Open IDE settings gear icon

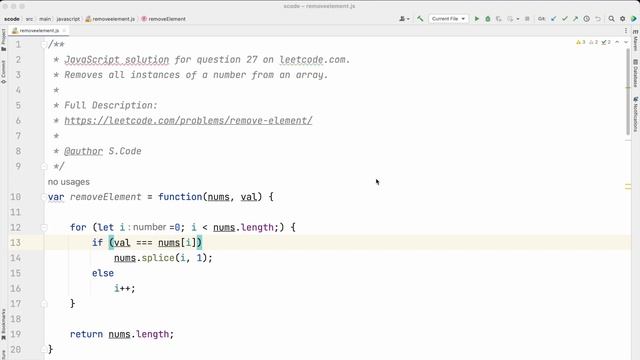(x=622, y=19)
